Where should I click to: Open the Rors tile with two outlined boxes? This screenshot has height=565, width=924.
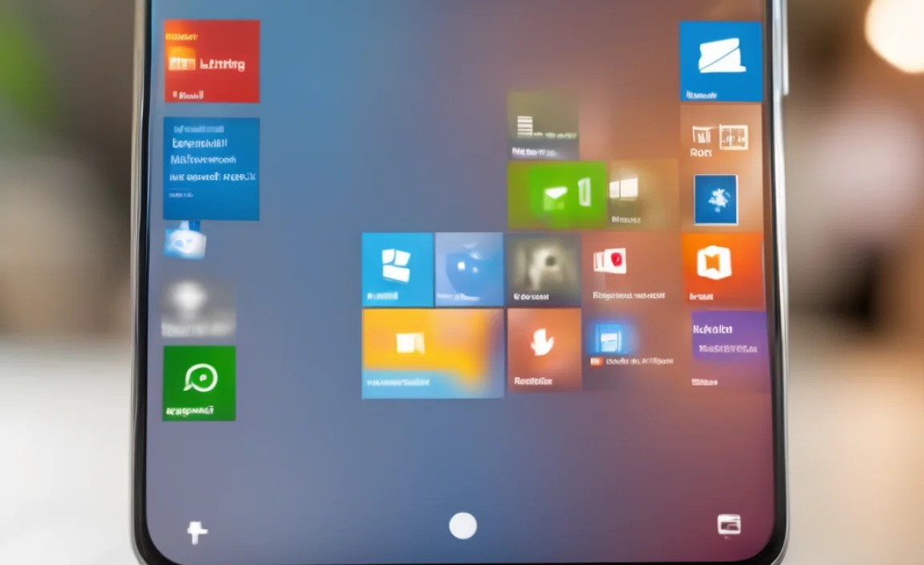pyautogui.click(x=720, y=138)
